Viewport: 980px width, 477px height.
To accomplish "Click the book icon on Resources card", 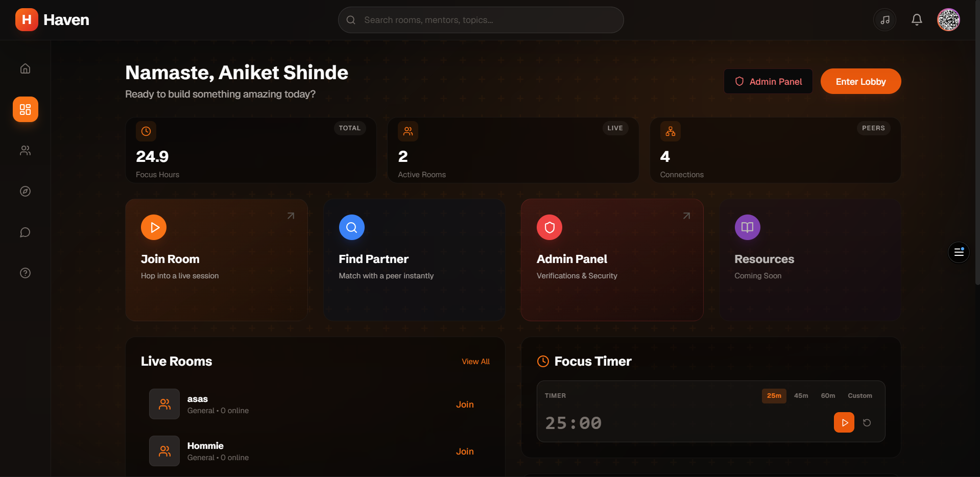I will tap(748, 227).
